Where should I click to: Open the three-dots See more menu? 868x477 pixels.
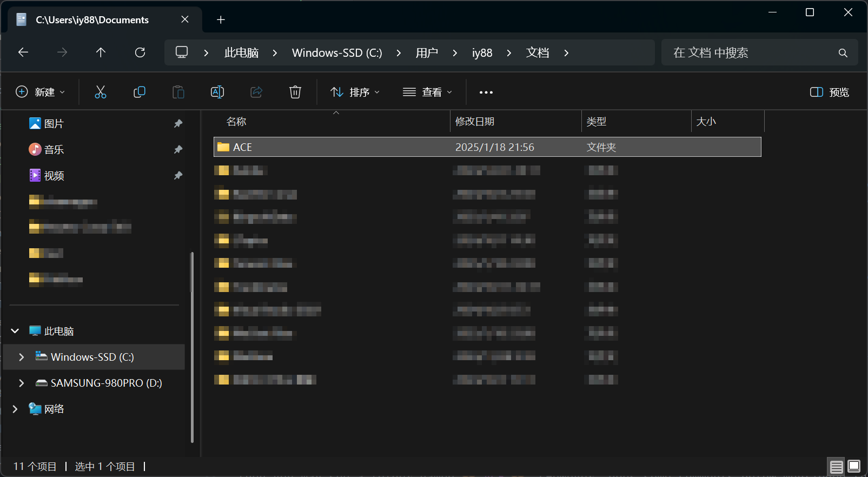tap(486, 92)
